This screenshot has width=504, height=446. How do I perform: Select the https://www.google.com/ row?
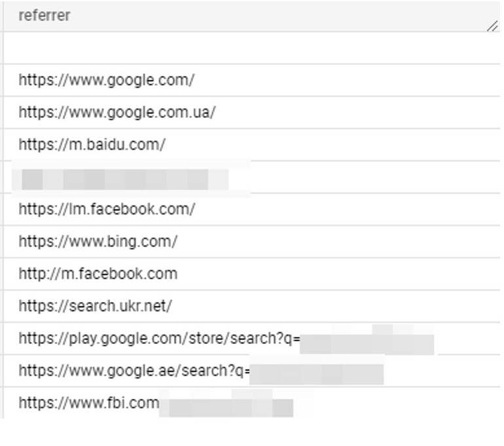[x=252, y=80]
